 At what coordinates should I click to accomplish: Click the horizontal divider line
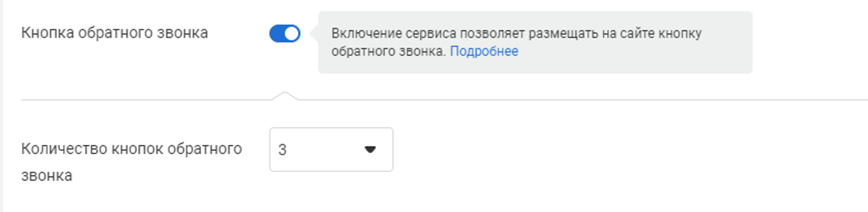point(529,100)
